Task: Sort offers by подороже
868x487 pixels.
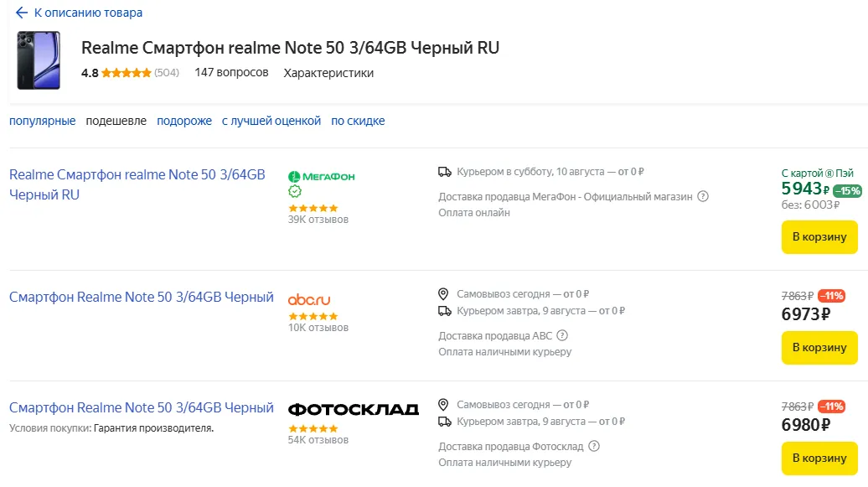Action: tap(184, 121)
